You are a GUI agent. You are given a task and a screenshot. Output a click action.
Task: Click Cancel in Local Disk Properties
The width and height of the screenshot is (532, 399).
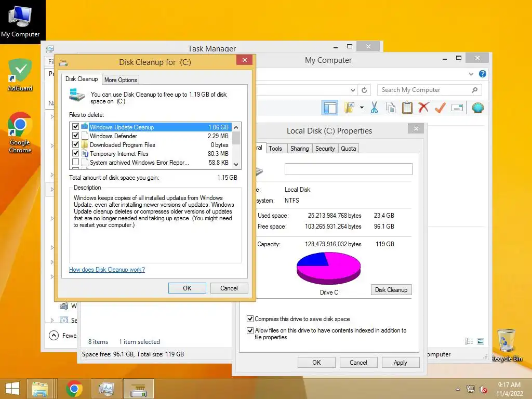358,362
